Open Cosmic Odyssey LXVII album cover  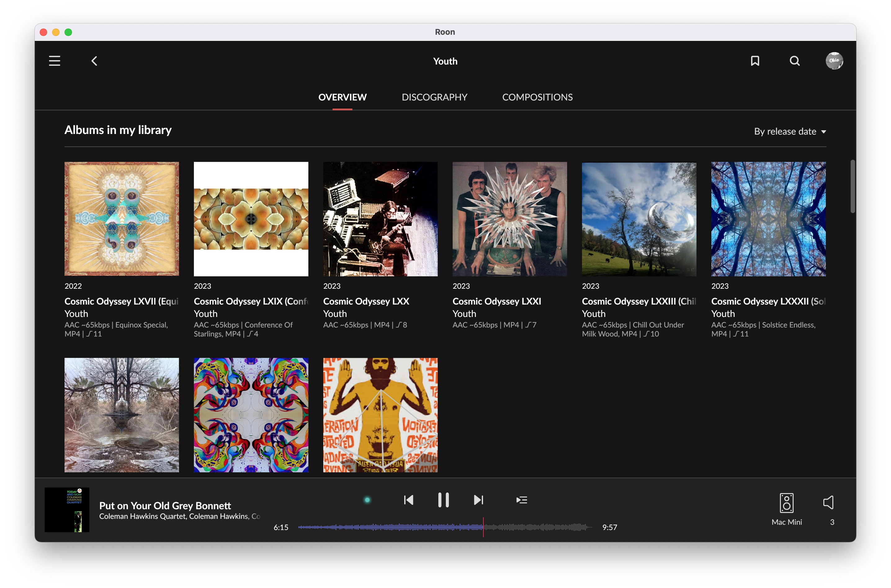(122, 219)
